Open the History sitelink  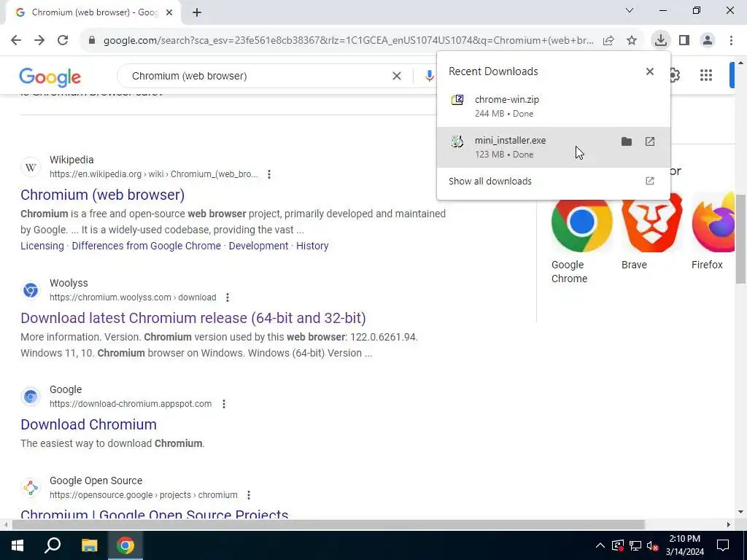click(x=312, y=246)
